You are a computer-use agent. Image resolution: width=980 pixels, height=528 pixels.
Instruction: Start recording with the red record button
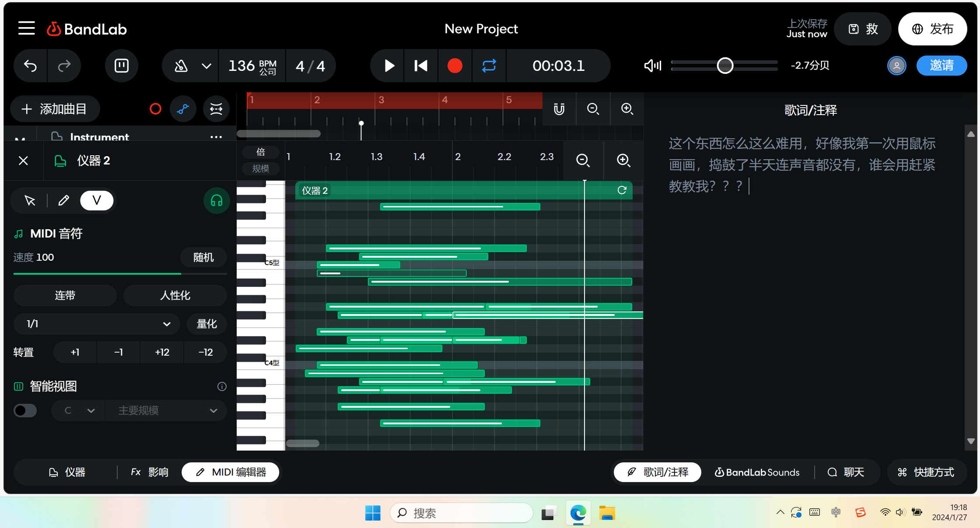click(455, 66)
